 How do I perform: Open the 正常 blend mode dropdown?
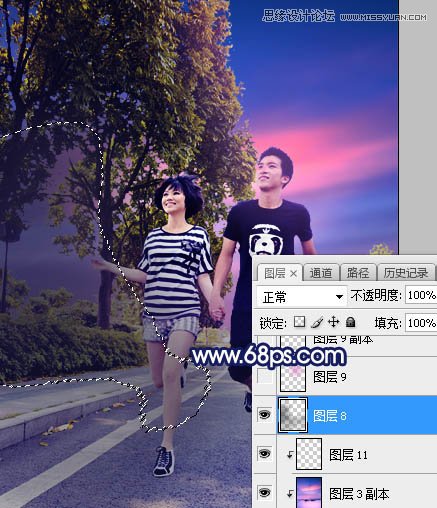point(302,296)
